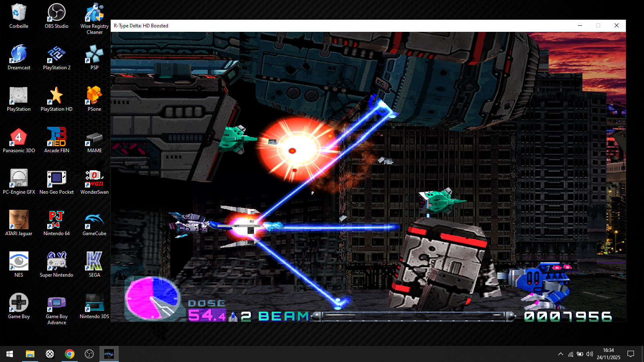644x362 pixels.
Task: Open the notification center
Action: coord(631,354)
